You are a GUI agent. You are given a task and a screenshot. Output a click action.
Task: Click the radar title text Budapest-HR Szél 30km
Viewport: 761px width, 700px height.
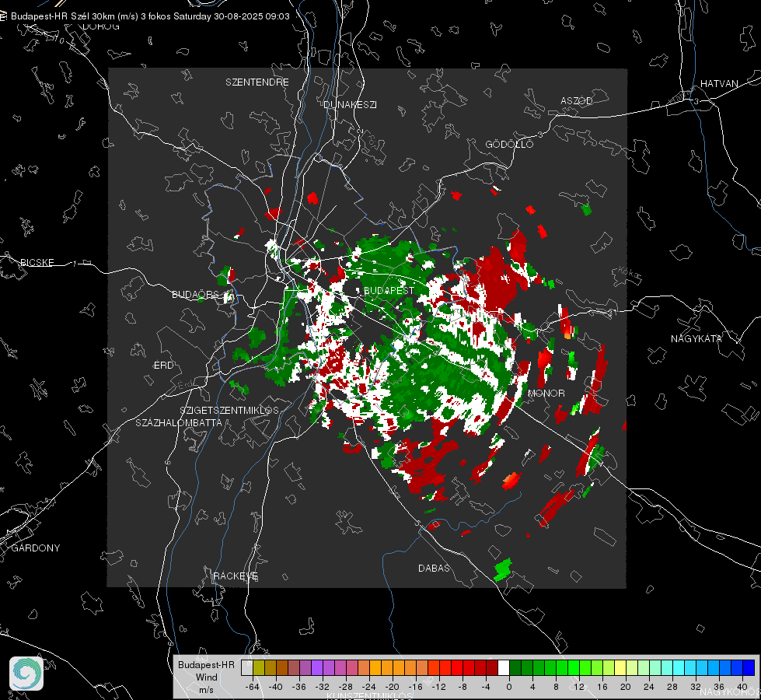(x=63, y=16)
